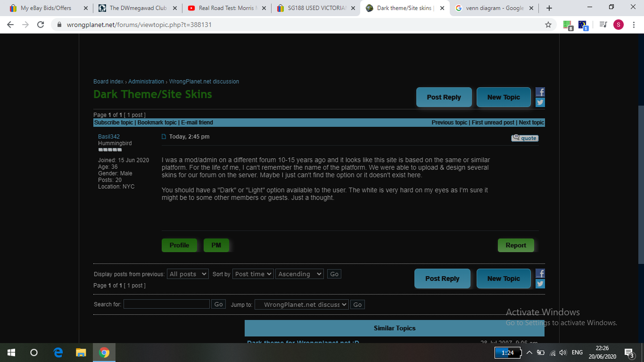
Task: Click the battery time indicator showing 1:24
Action: pyautogui.click(x=508, y=352)
